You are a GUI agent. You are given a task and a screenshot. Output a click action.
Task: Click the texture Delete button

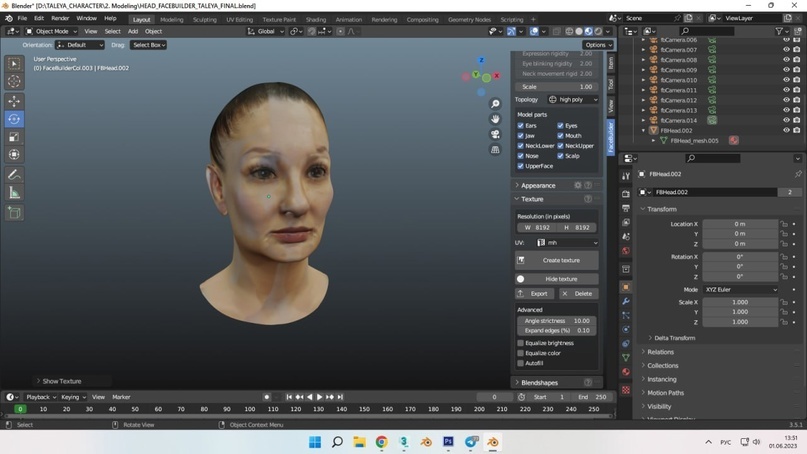point(578,293)
